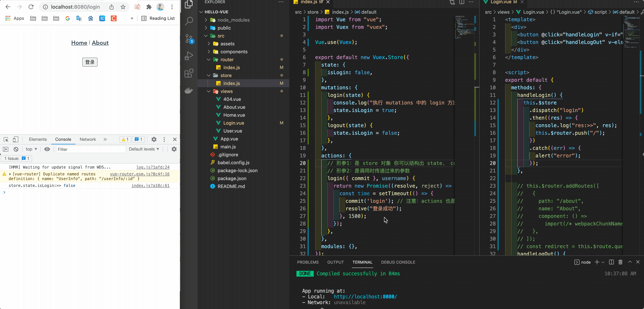Open the new terminal launch profile dropdown
This screenshot has width=644, height=309.
point(603,262)
